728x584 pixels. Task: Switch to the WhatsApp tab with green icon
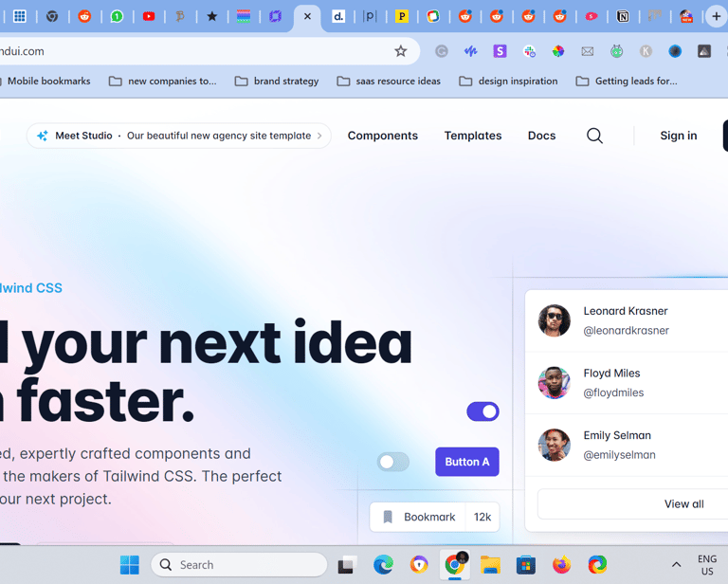117,17
